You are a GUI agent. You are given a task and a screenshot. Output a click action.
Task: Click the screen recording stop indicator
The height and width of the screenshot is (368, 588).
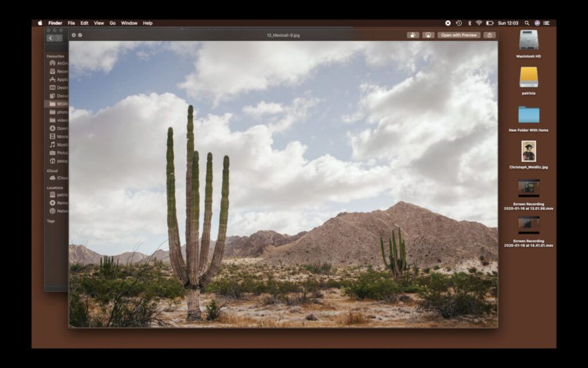(448, 23)
